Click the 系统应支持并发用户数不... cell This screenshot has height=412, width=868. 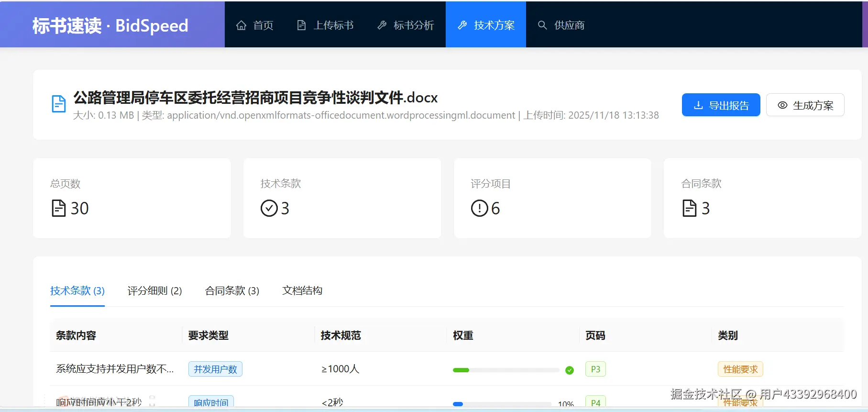coord(115,369)
